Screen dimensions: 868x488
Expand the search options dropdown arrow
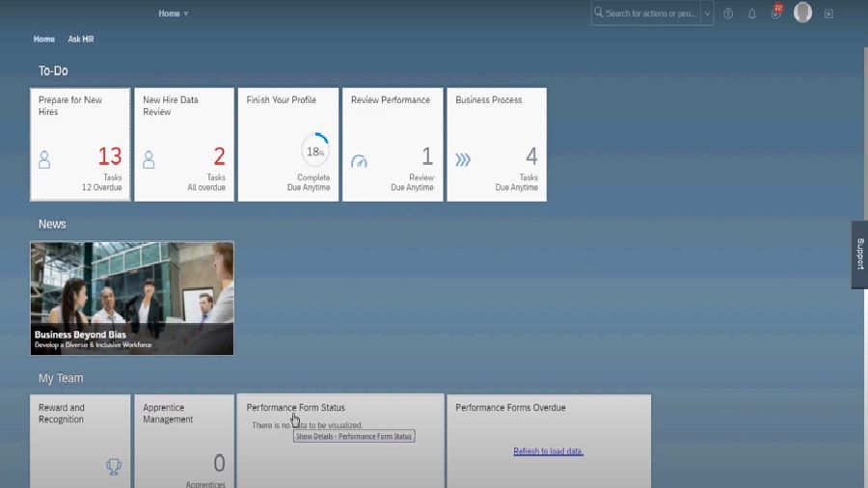707,14
